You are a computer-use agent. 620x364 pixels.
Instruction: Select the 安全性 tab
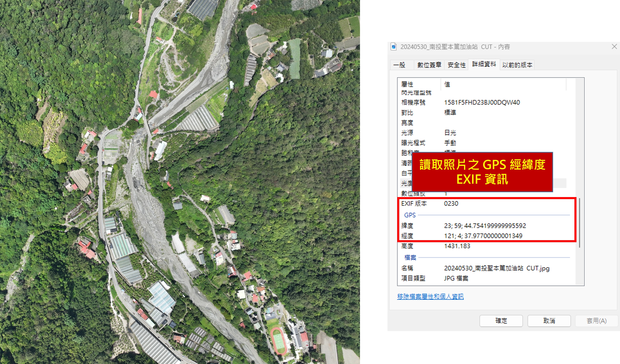[457, 65]
